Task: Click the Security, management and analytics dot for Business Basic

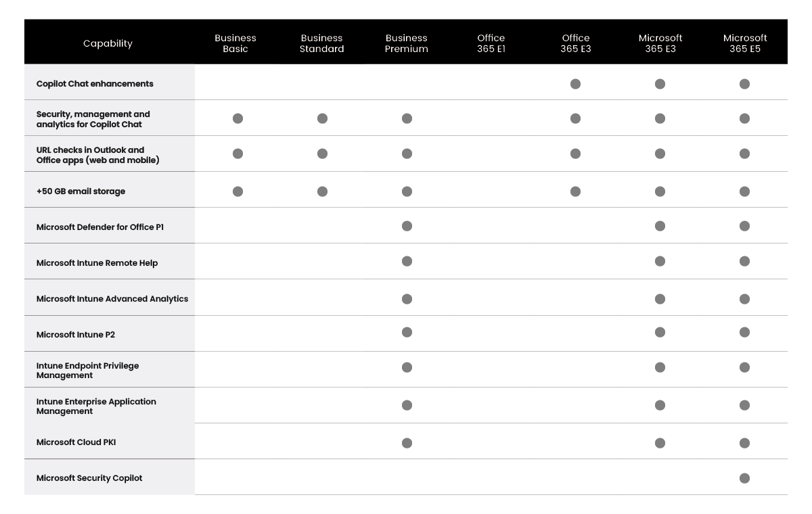Action: [238, 118]
